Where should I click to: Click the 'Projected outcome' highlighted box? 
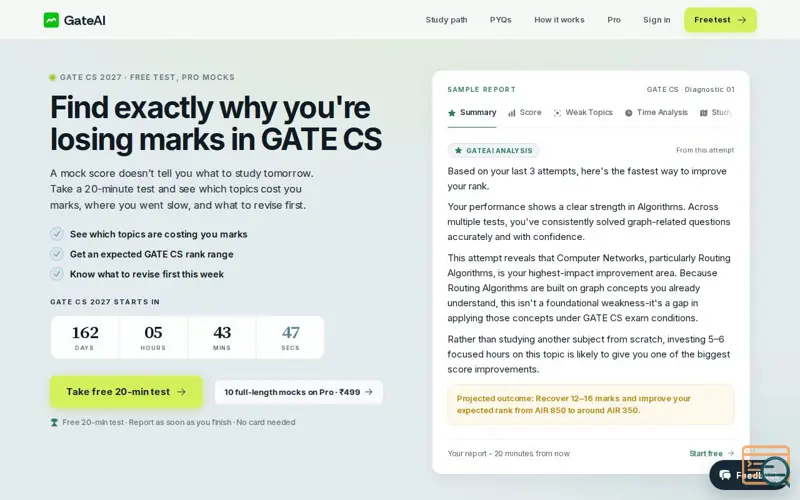591,405
